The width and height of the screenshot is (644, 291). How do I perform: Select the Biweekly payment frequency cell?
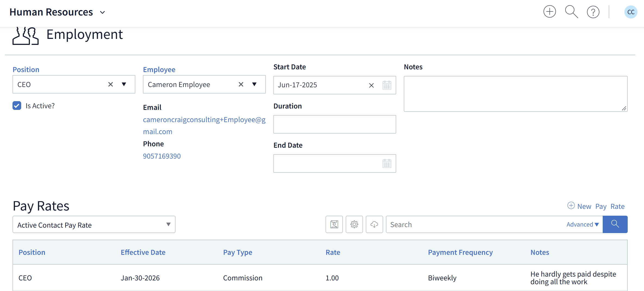442,278
